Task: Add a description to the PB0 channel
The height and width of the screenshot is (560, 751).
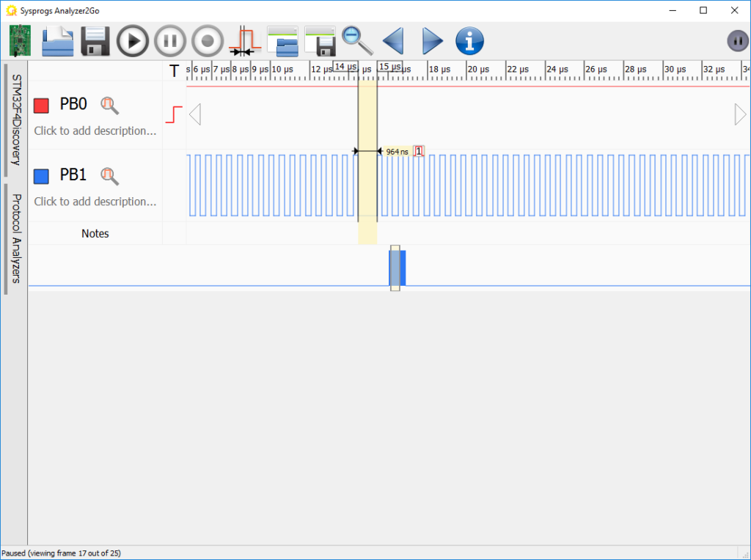Action: coord(95,130)
